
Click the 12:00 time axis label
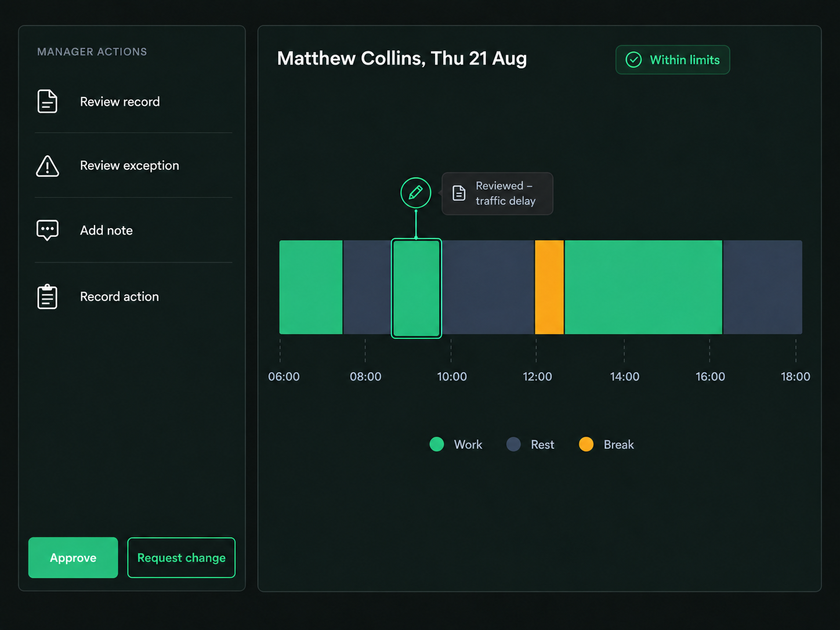point(537,376)
